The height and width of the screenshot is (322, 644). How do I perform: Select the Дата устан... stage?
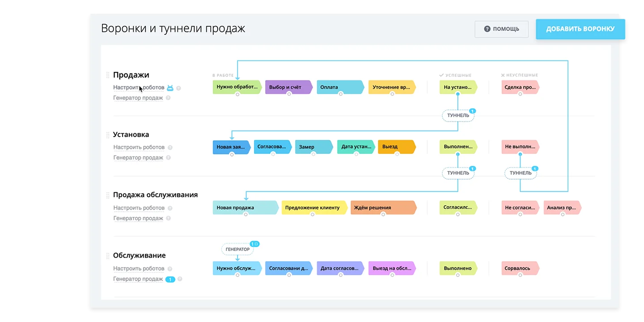356,147
